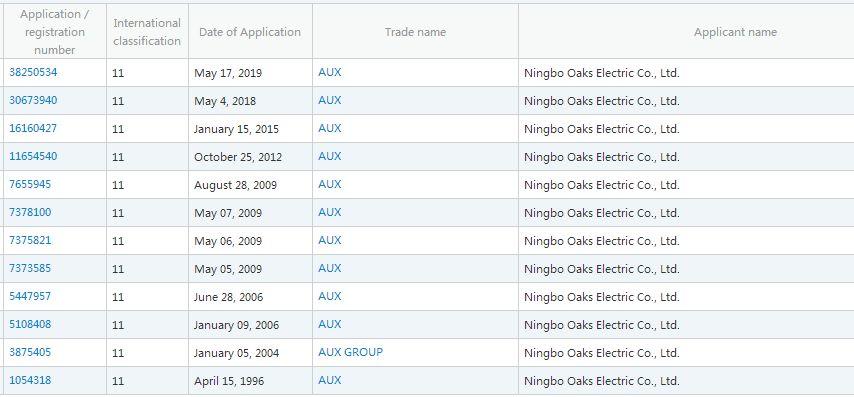Open registration number 7375821
Viewport: 854px width, 397px height.
[30, 240]
